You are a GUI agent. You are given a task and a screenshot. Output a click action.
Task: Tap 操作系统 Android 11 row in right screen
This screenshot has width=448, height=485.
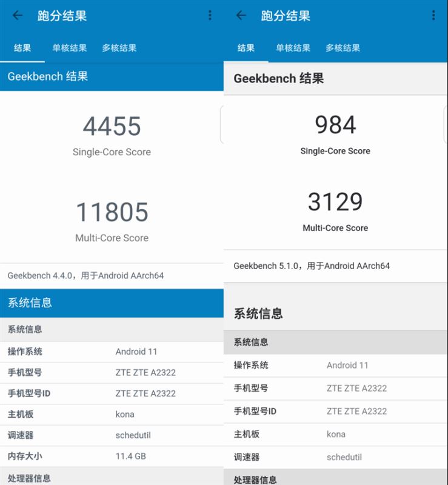(336, 366)
